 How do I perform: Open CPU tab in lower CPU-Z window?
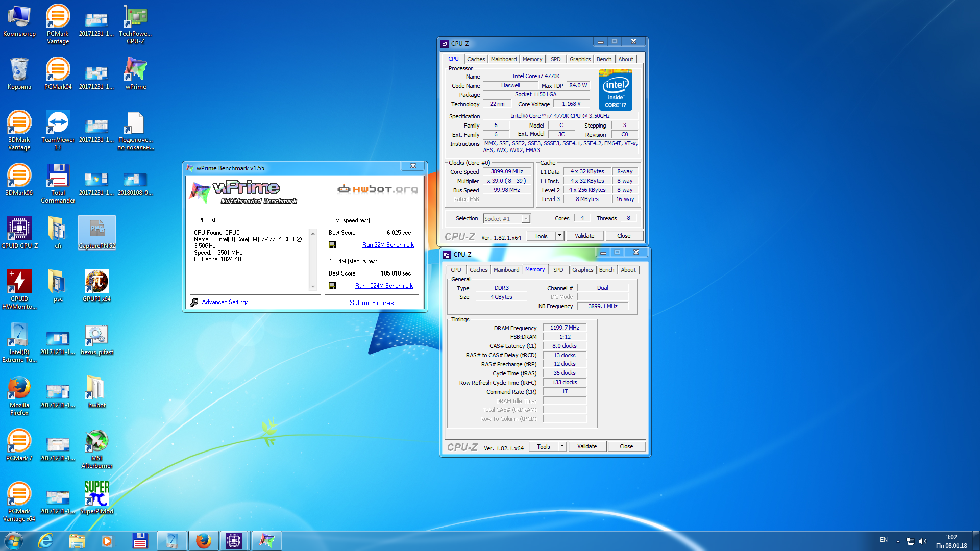(x=456, y=270)
